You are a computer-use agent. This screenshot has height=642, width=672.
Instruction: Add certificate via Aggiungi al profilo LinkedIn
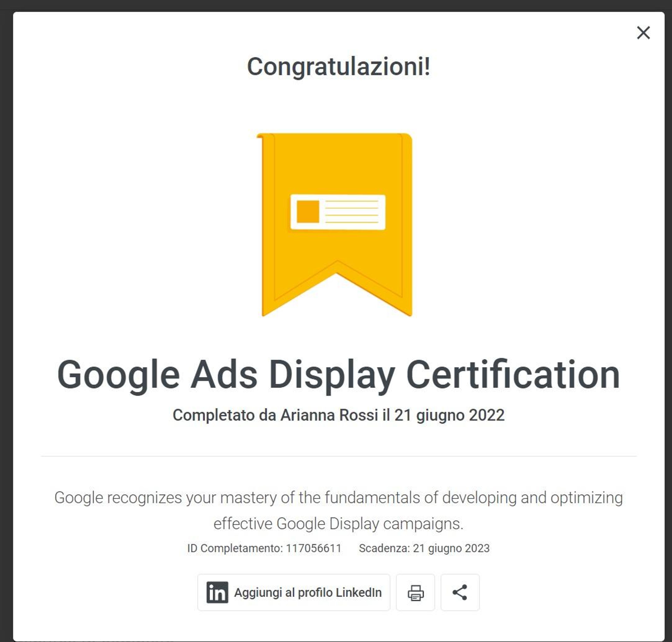pos(294,592)
